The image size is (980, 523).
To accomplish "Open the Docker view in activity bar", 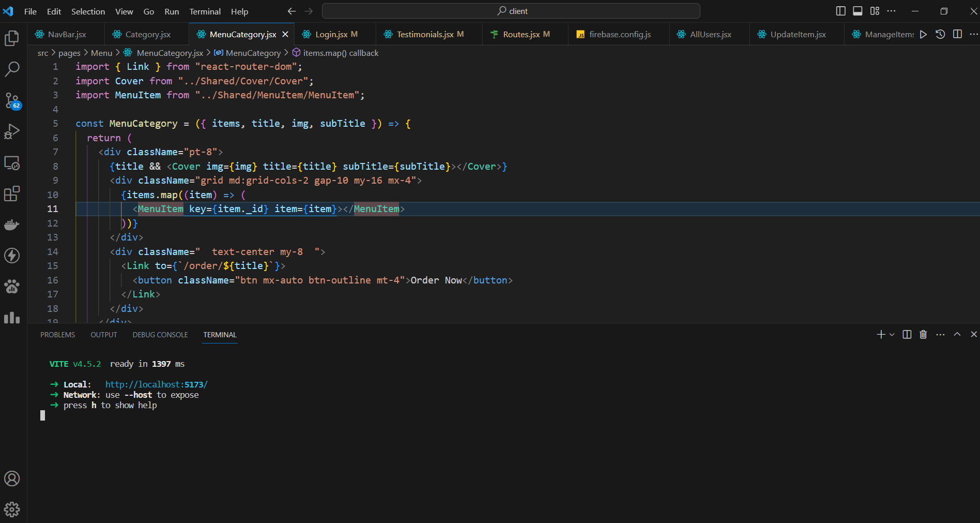I will (x=12, y=225).
